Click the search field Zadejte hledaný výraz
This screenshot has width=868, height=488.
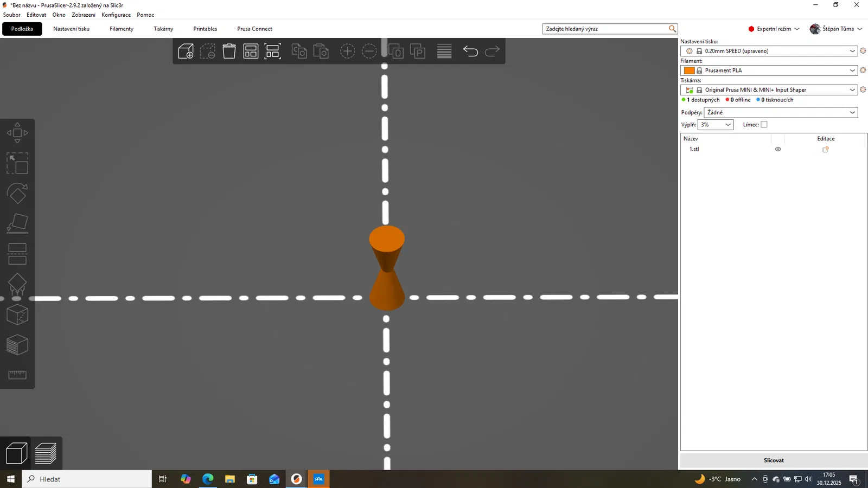point(610,29)
